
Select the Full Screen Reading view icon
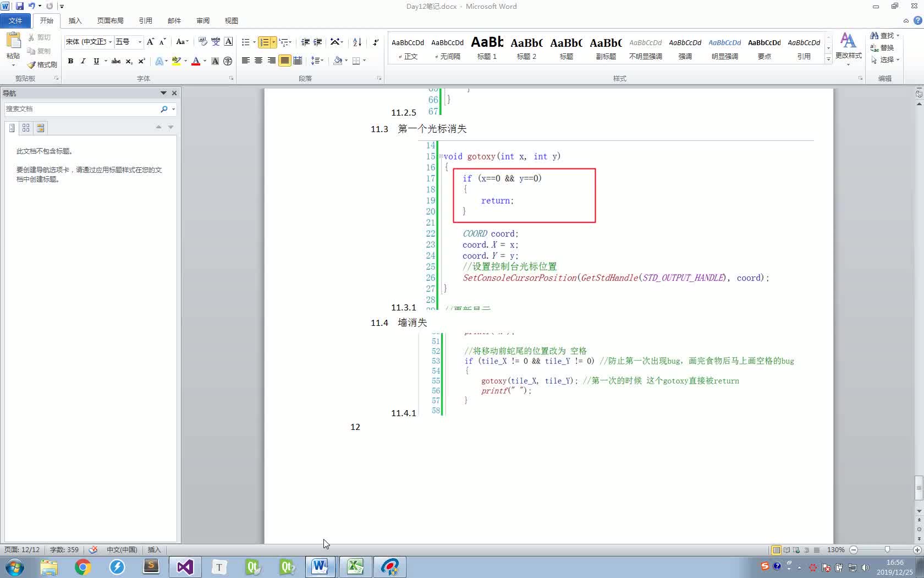(x=787, y=549)
